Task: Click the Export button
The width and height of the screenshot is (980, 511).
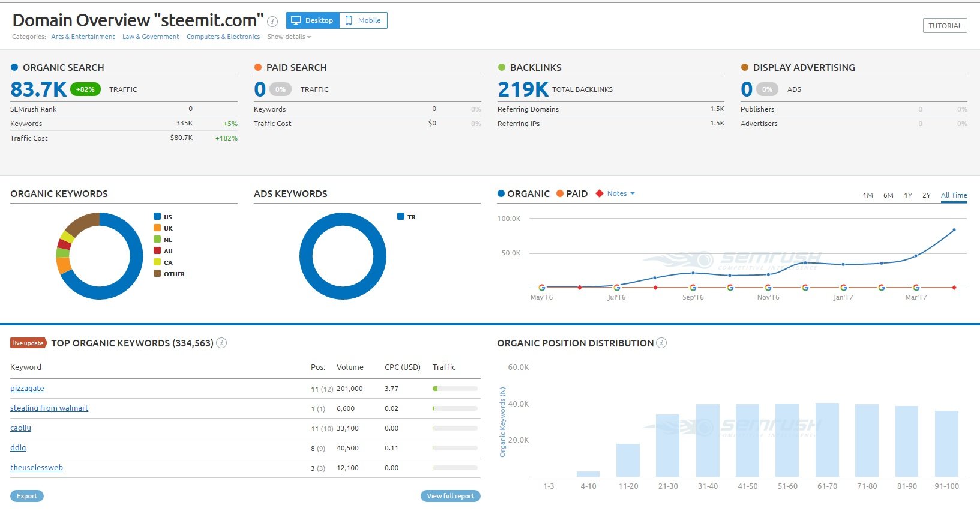Action: (x=27, y=496)
